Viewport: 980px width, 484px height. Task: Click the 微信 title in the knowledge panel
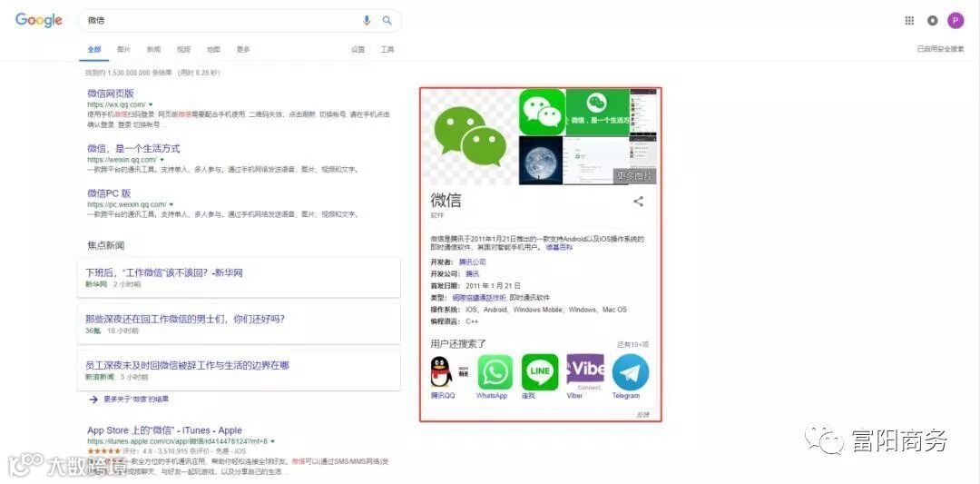[x=446, y=201]
